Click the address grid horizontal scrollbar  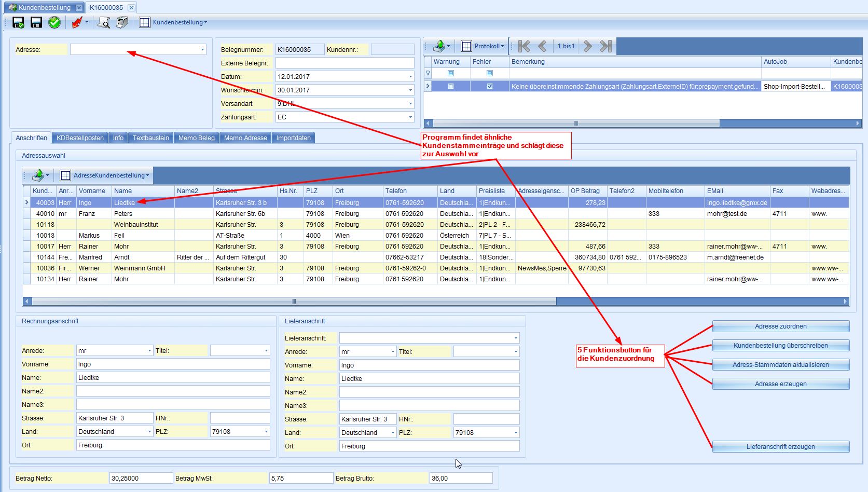click(294, 301)
